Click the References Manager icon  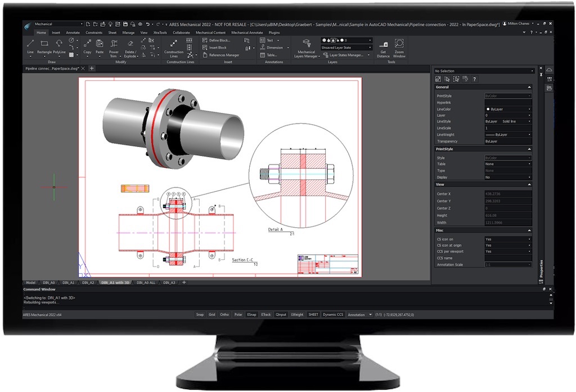pyautogui.click(x=205, y=55)
